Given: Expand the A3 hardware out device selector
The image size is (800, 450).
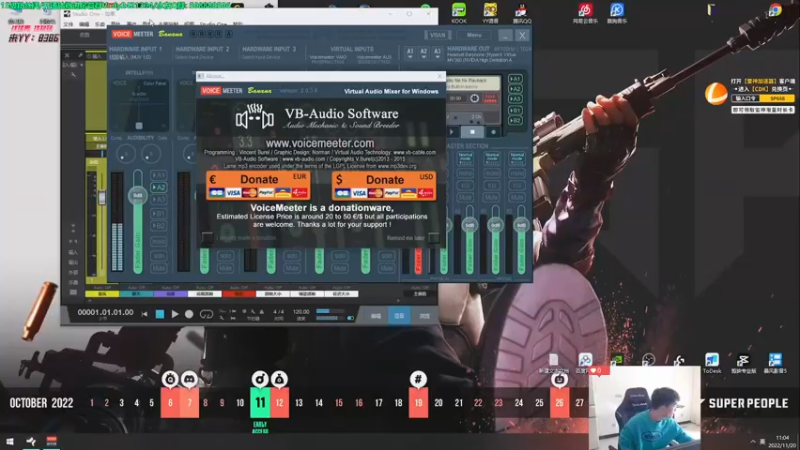Looking at the screenshot, I should click(x=437, y=54).
